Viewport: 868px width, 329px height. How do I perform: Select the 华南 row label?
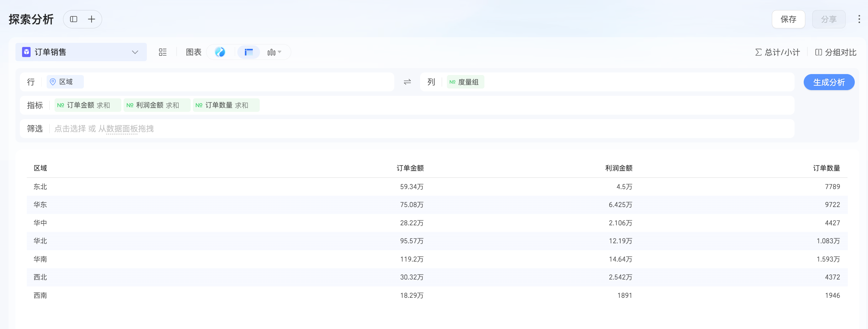click(40, 259)
